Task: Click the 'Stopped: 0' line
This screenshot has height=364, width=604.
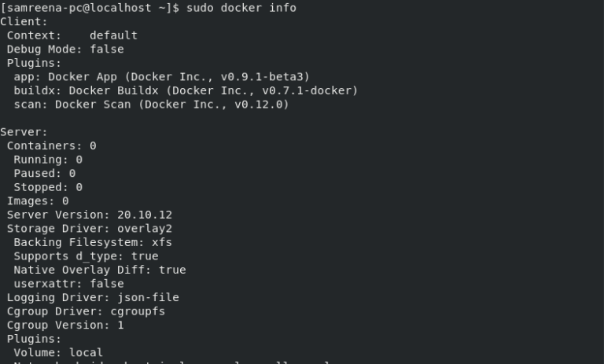Action: click(x=48, y=187)
